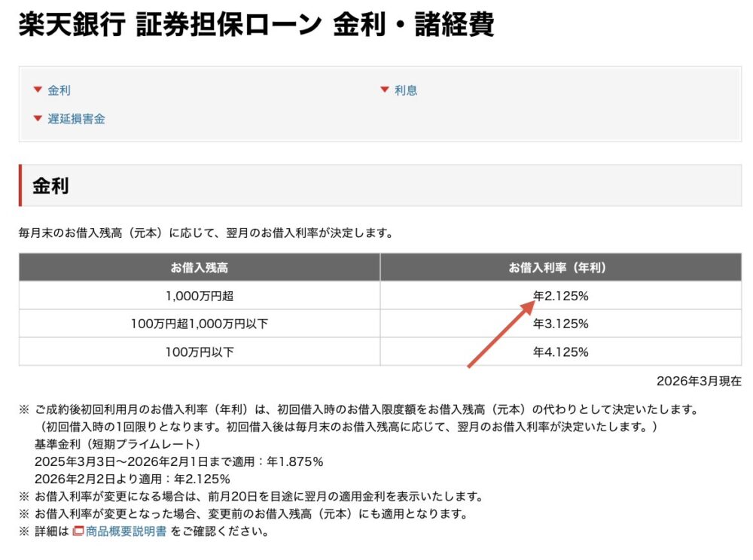Select the 年2.125% rate cell
Screen dimensions: 753x560
(561, 296)
